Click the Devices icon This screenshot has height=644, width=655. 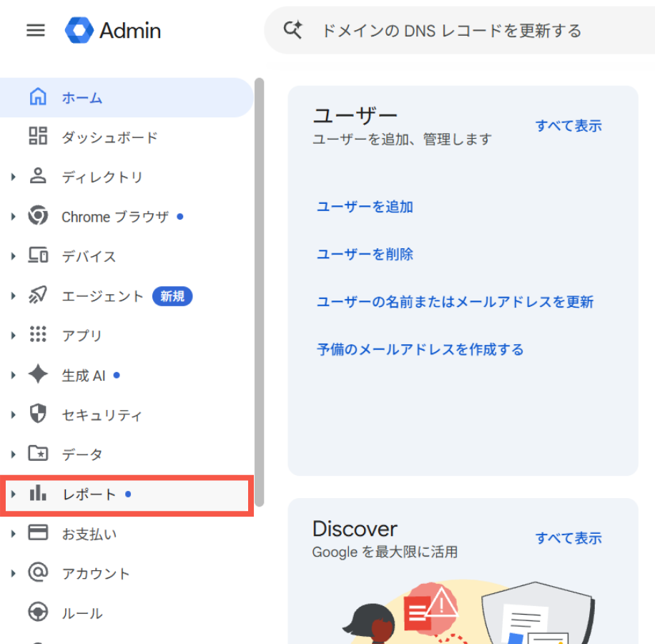click(38, 255)
